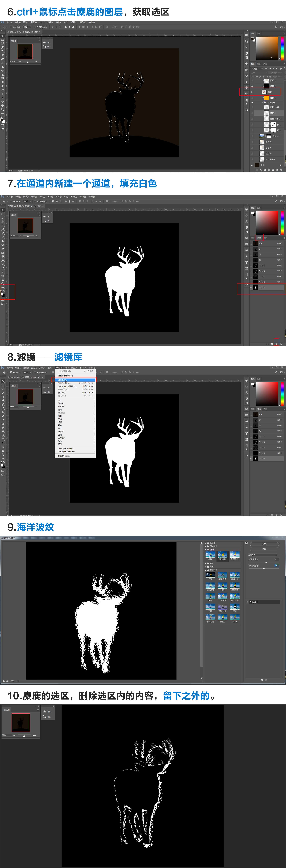Select the Brush tool in step 8 toolbar

click(x=3, y=408)
